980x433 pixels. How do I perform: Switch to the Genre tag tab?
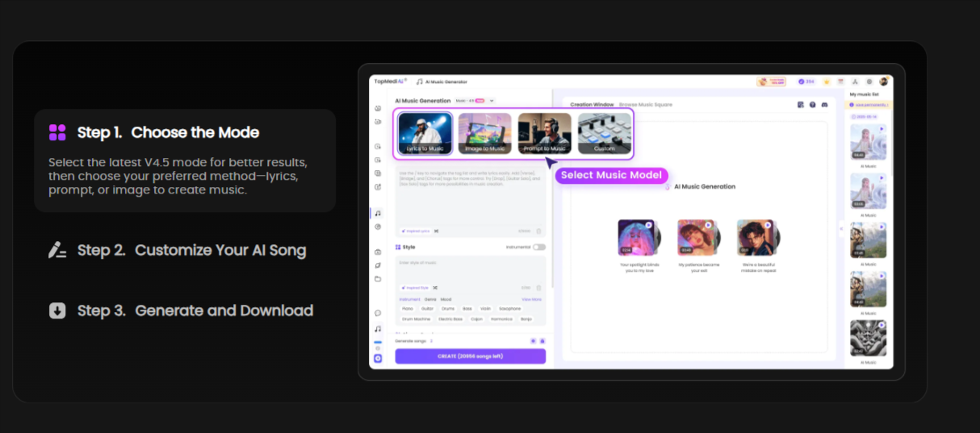pos(429,299)
